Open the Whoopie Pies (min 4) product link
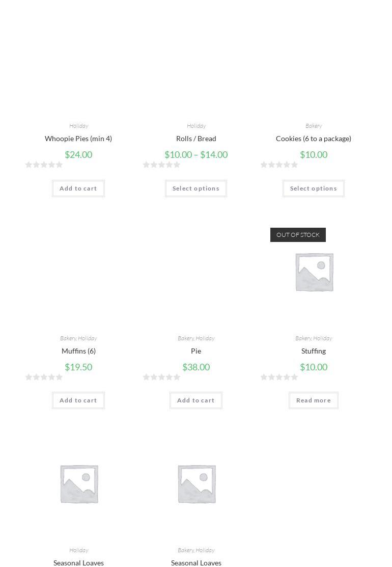This screenshot has width=392, height=567. coord(78,139)
